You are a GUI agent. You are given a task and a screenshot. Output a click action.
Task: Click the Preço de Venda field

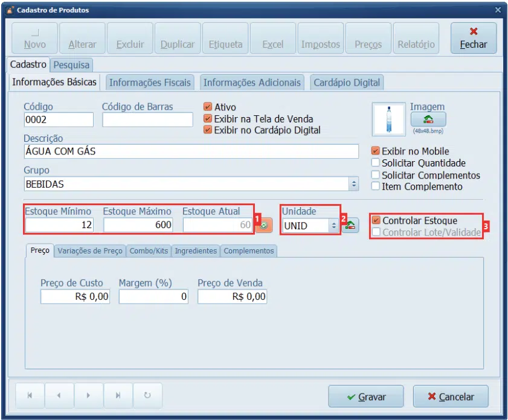tap(233, 296)
